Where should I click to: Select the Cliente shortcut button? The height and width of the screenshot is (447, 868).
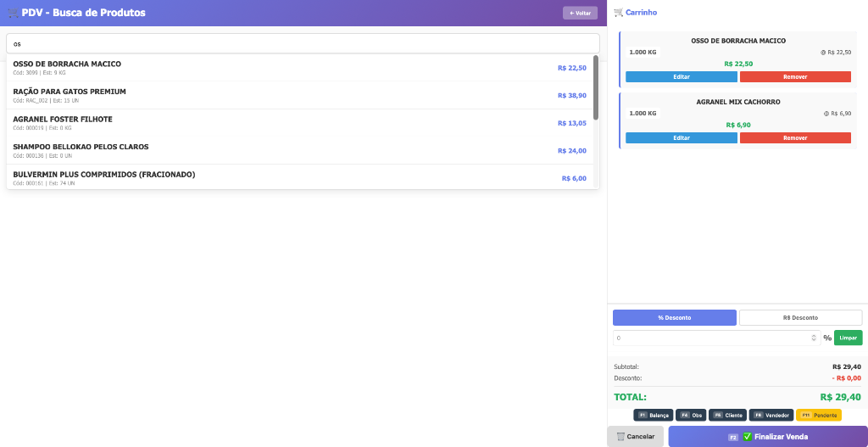pyautogui.click(x=727, y=415)
